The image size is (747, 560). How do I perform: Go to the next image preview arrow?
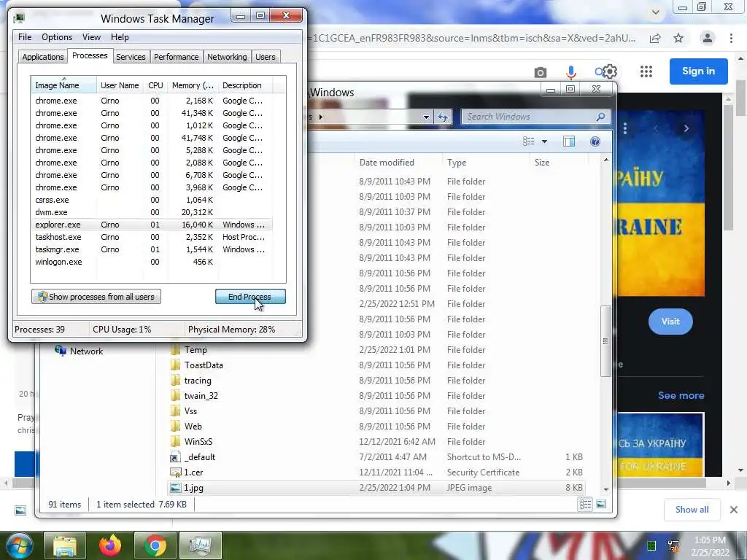(x=686, y=128)
